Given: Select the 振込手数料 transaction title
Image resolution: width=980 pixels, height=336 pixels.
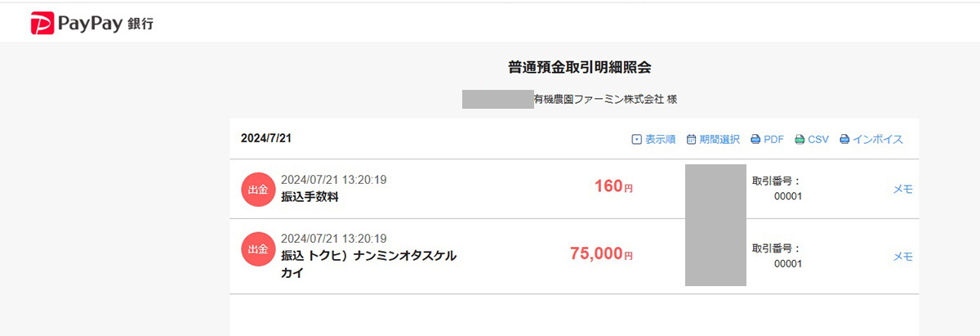Looking at the screenshot, I should coord(310,197).
